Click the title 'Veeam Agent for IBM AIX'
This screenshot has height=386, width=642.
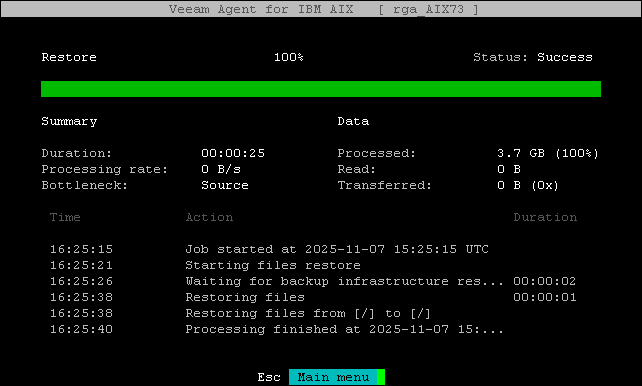tap(261, 9)
